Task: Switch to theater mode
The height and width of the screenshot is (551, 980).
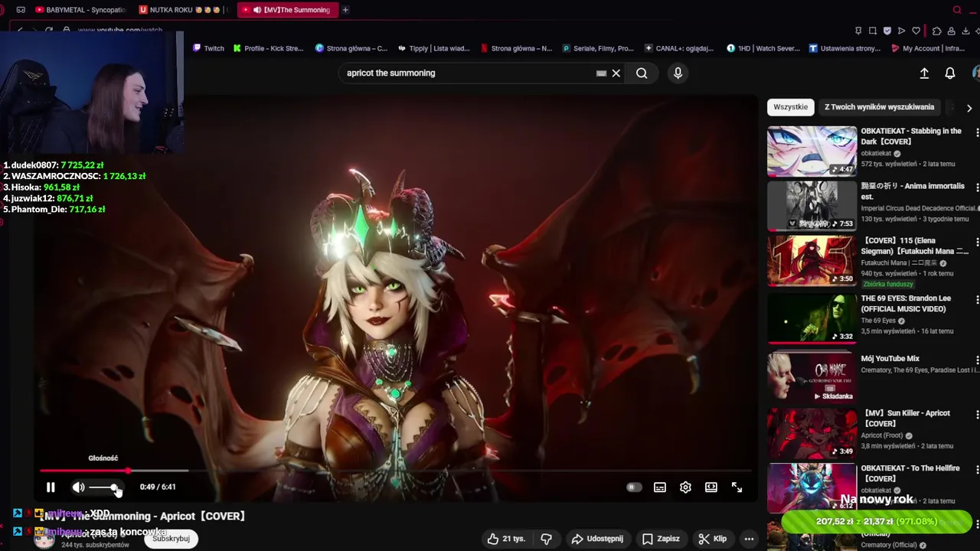Action: (x=711, y=487)
